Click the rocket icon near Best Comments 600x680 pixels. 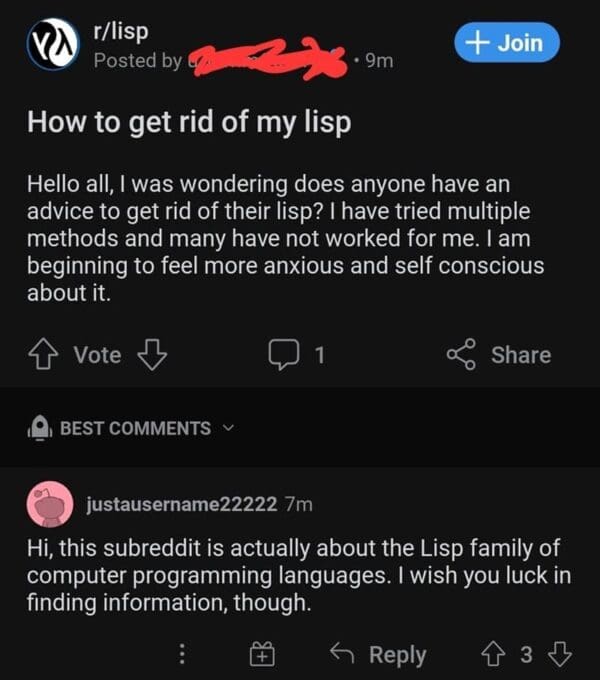pyautogui.click(x=40, y=428)
